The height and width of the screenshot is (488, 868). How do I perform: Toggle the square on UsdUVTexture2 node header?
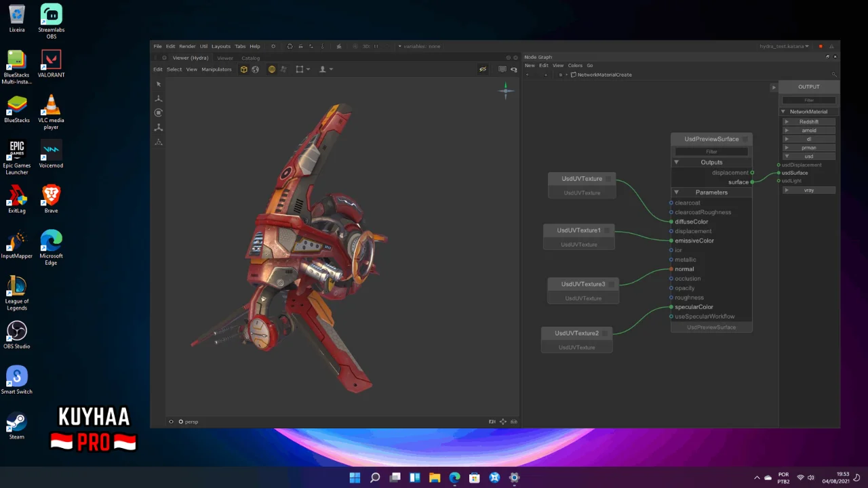coord(606,333)
